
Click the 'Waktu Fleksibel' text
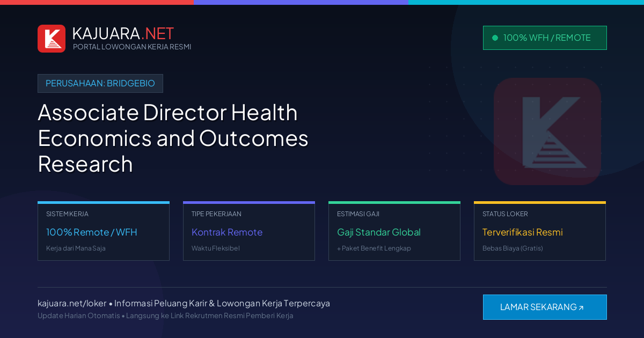[216, 248]
